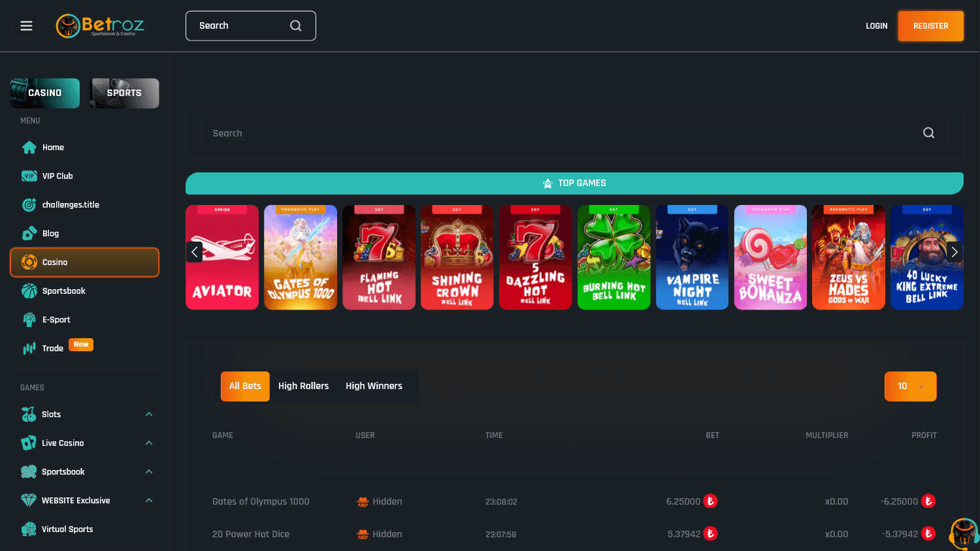Open the Aviator game thumbnail
This screenshot has height=551, width=980.
point(222,257)
